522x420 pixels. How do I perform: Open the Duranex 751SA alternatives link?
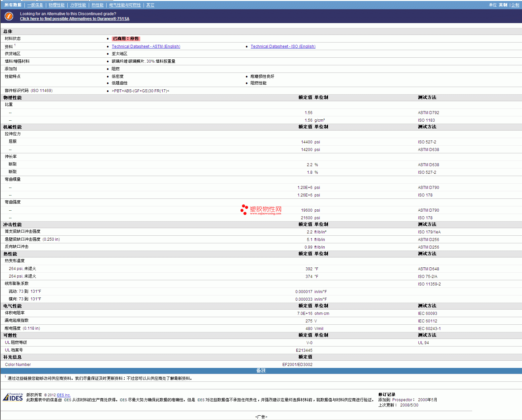pos(75,19)
